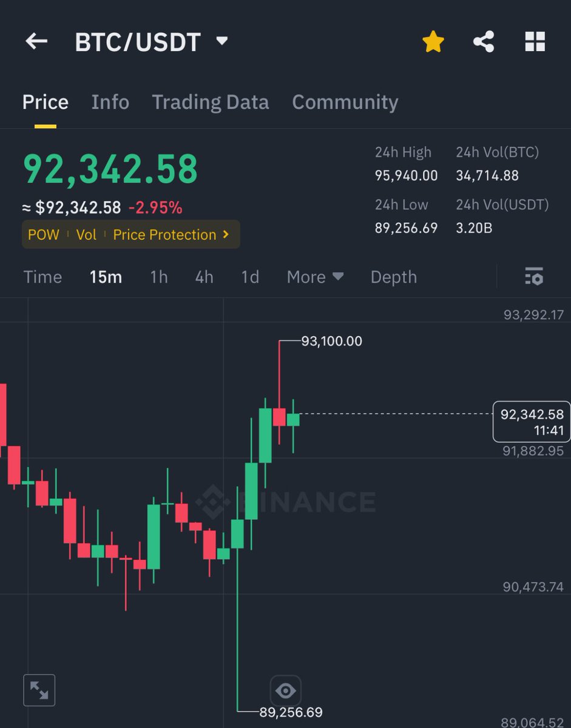Tap the 24h Low value 89,256.69

[406, 228]
